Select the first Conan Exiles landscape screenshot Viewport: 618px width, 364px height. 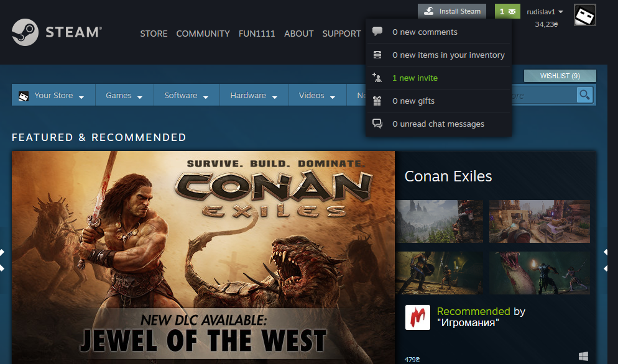coord(439,221)
